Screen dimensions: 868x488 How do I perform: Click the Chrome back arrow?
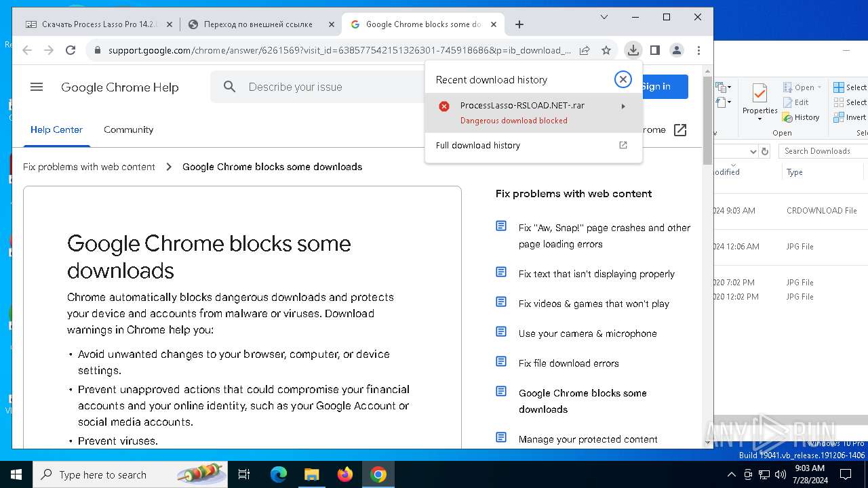27,50
